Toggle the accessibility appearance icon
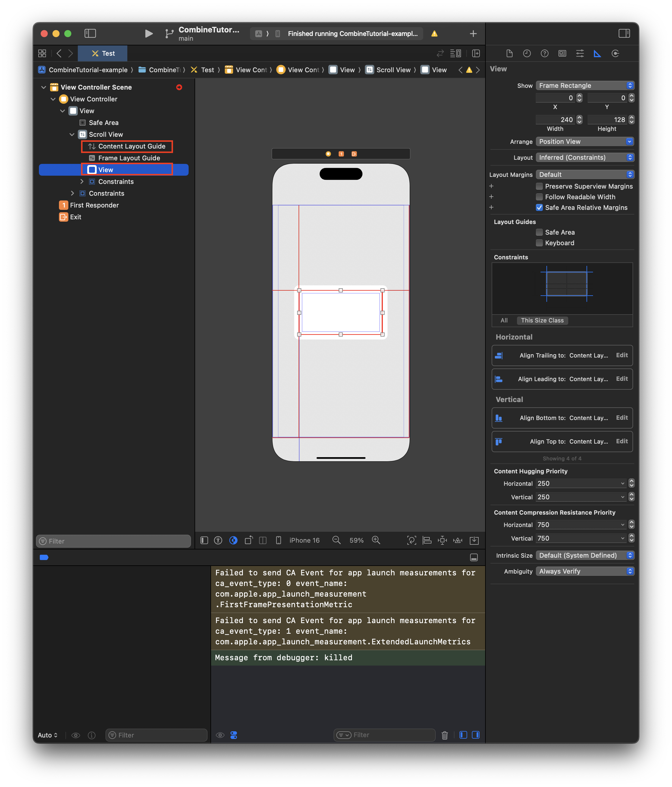The height and width of the screenshot is (787, 672). (x=218, y=540)
